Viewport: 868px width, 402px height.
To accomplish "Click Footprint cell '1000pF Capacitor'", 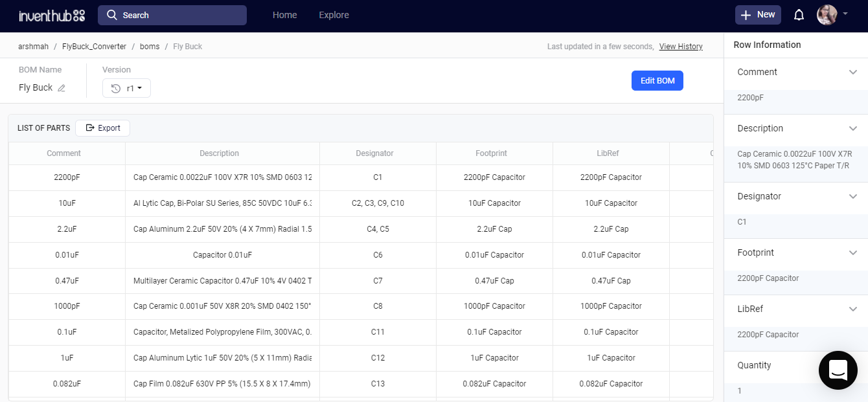I will click(x=494, y=306).
